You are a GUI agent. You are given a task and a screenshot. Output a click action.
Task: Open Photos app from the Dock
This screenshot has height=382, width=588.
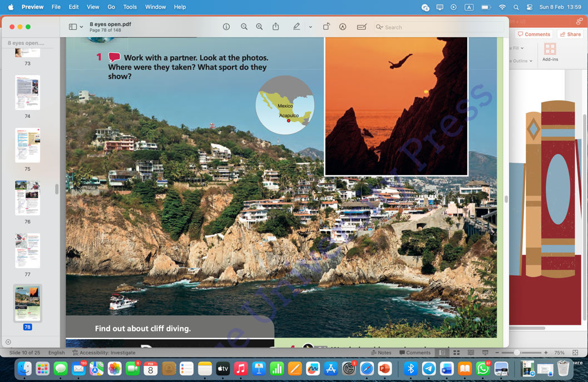pos(115,369)
